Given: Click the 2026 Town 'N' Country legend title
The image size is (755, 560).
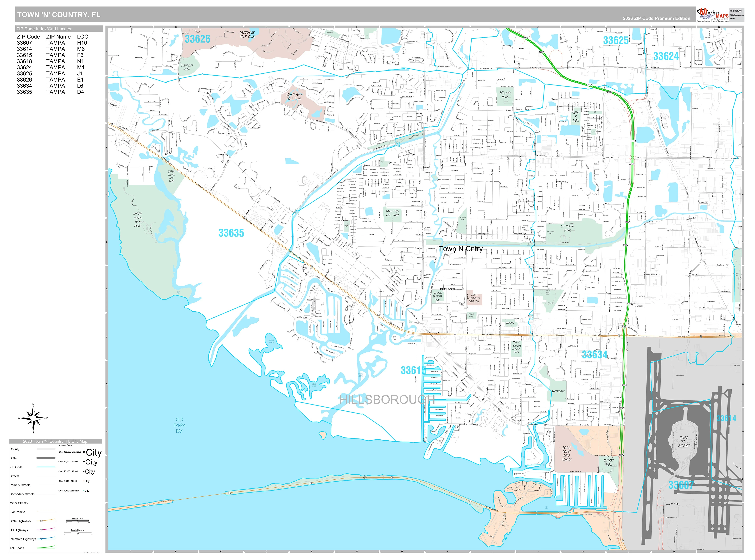Looking at the screenshot, I should [x=55, y=441].
